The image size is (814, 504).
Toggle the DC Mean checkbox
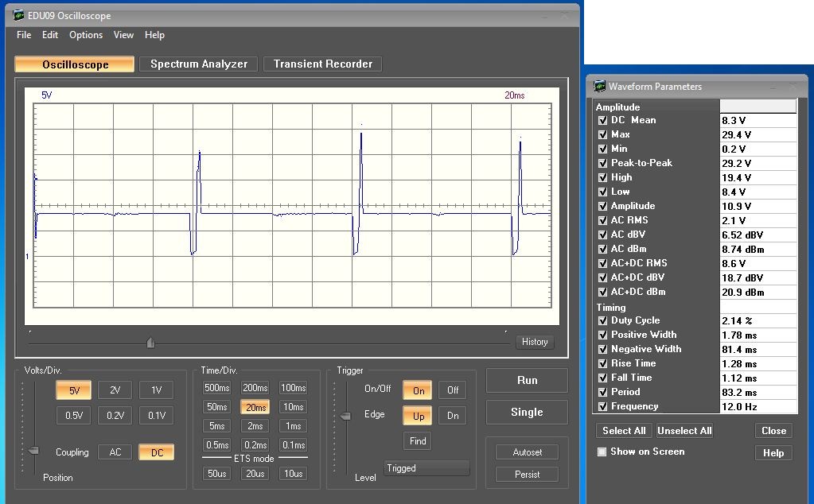click(x=602, y=120)
